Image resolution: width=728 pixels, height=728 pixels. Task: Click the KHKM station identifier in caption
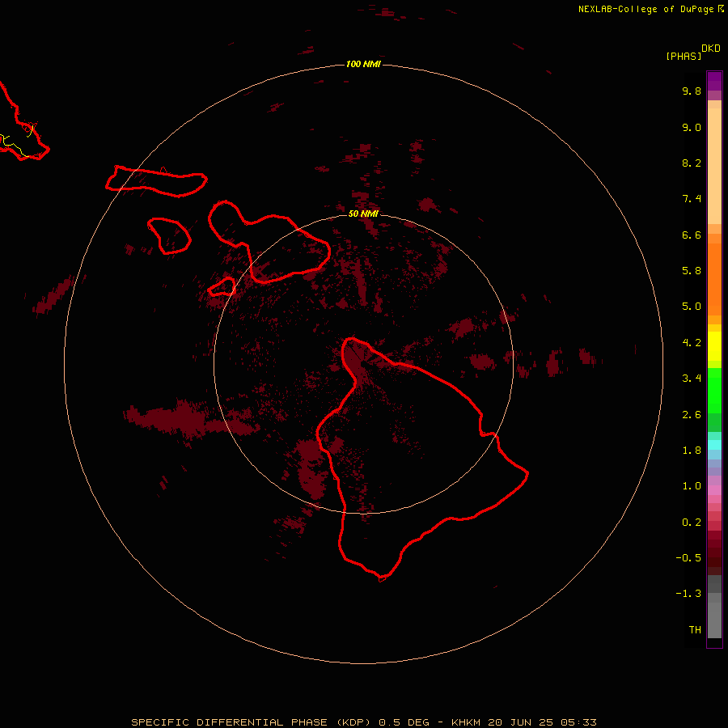(466, 722)
